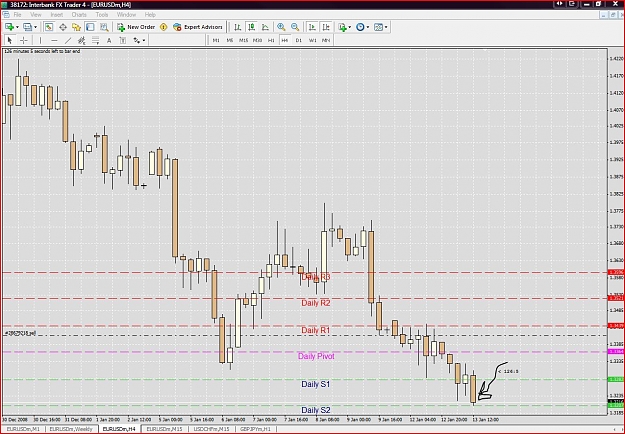Screen dimensions: 625x434
Task: Open the Window menu
Action: click(x=126, y=15)
